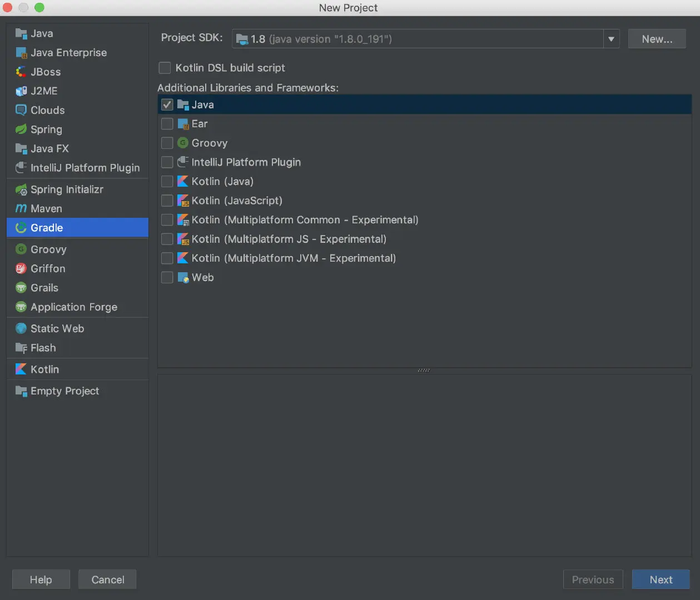Click the Groovy framework icon in list

tap(183, 143)
